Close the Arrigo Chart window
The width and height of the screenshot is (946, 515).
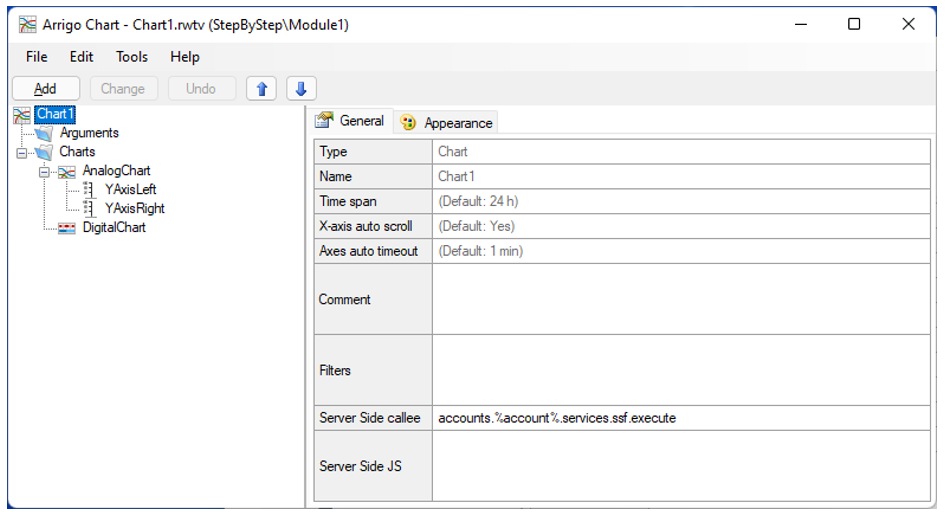click(x=908, y=24)
